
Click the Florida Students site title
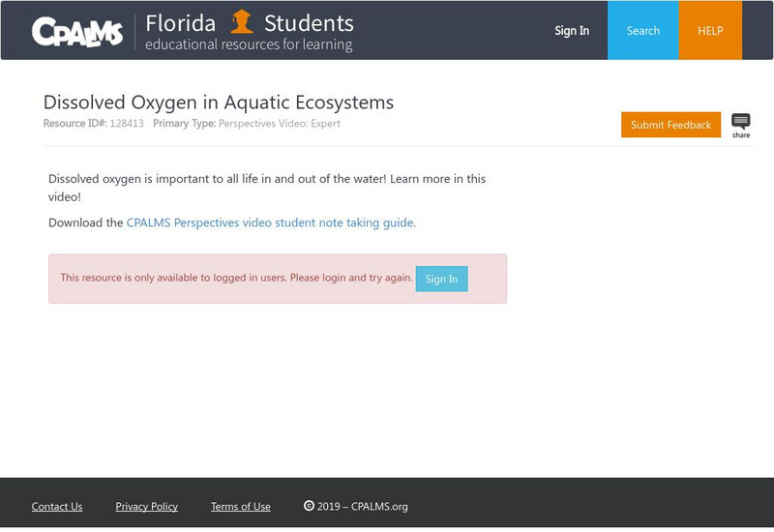(x=250, y=22)
